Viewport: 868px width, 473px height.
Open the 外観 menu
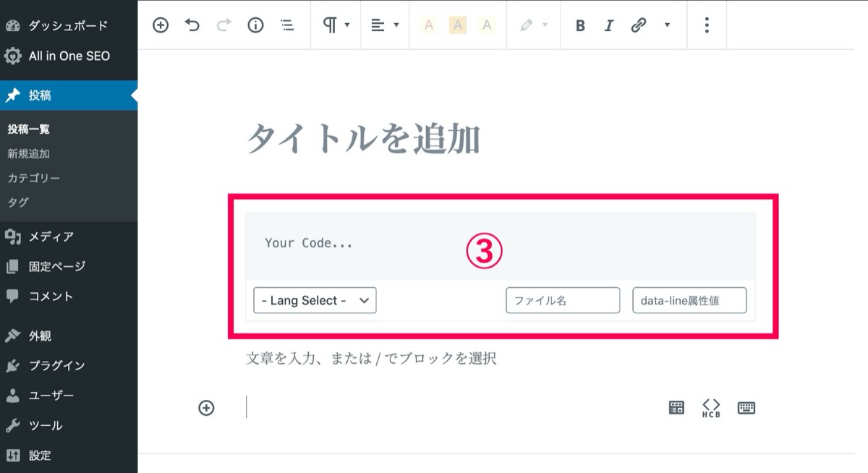coord(68,336)
